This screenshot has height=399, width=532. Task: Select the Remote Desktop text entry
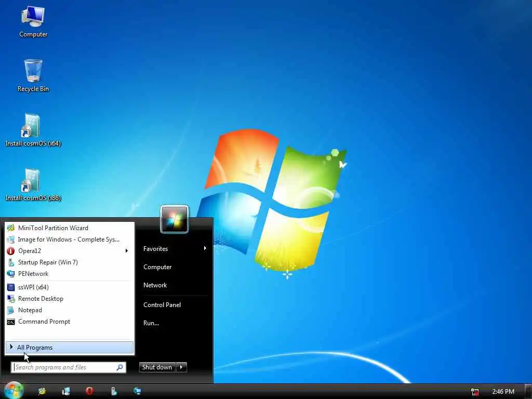41,299
